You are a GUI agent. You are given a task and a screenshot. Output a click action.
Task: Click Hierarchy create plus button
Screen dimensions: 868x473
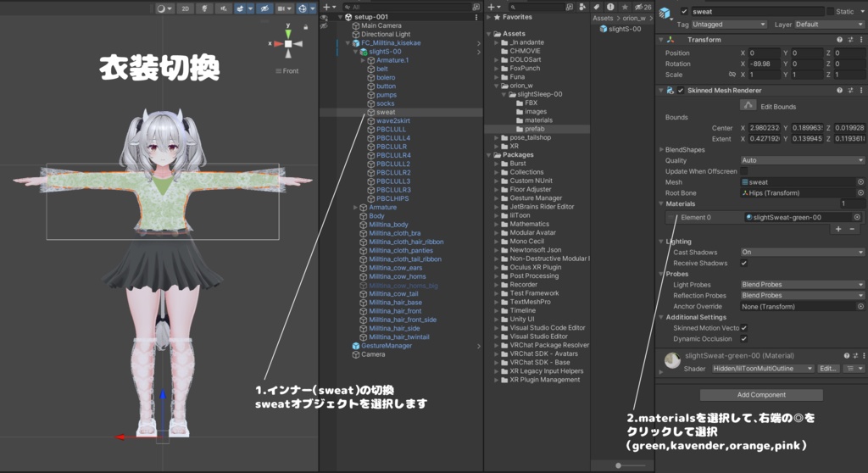[326, 7]
